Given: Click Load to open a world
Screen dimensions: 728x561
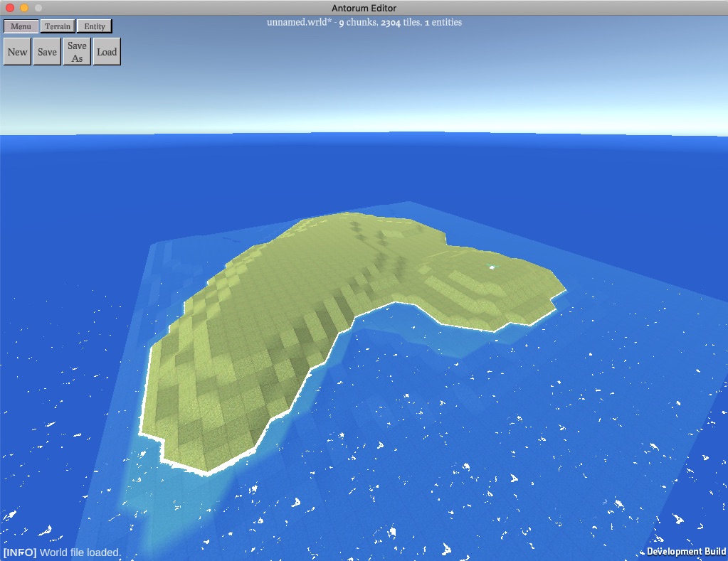Looking at the screenshot, I should (107, 52).
